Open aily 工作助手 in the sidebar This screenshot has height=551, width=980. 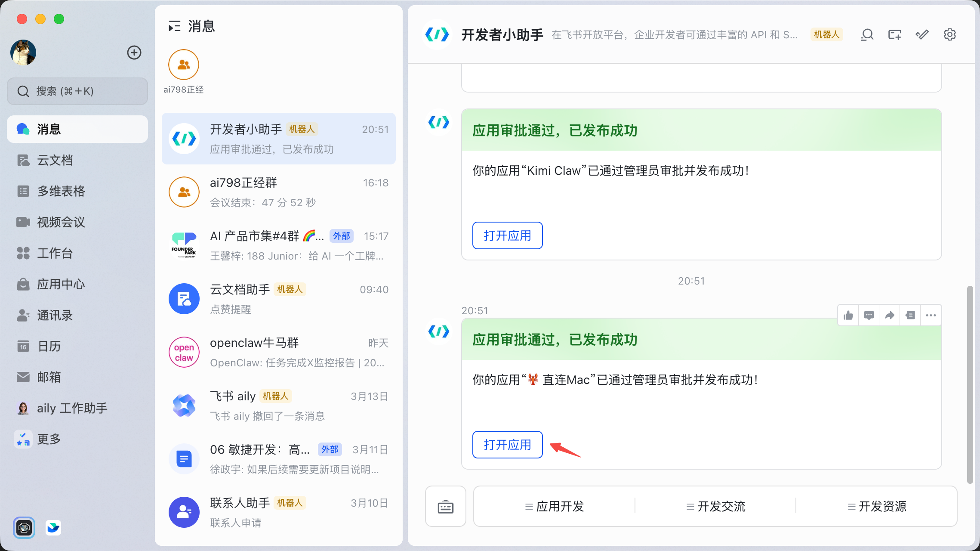(77, 408)
